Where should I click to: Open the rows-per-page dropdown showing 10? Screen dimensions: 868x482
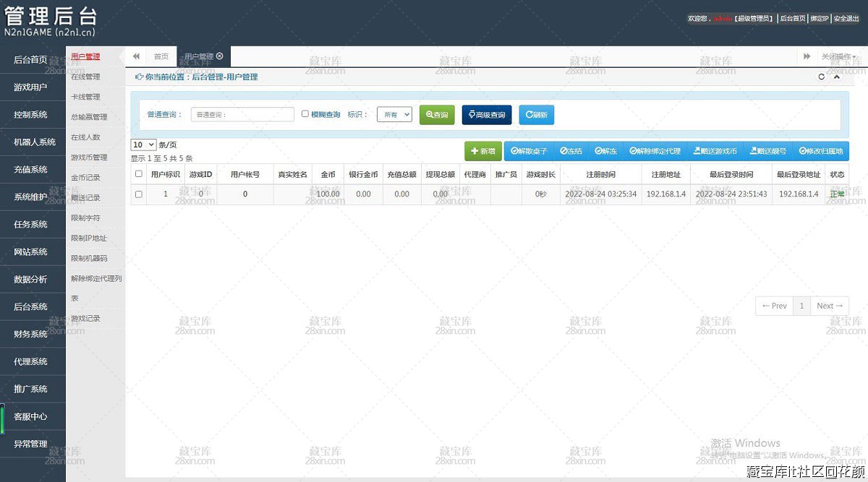coord(143,145)
